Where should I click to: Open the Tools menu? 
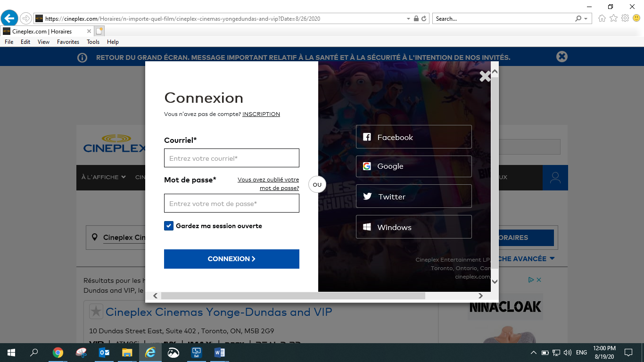click(x=93, y=42)
